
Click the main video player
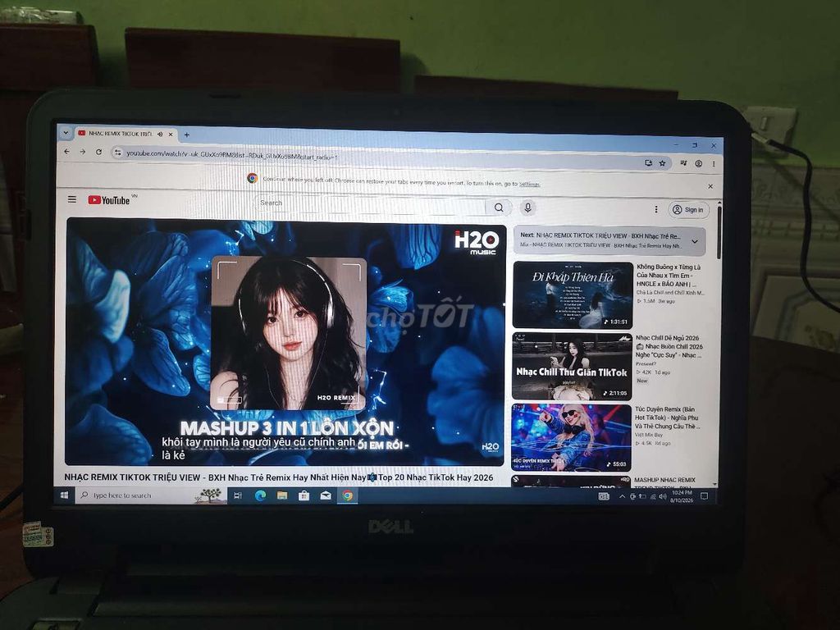[285, 341]
